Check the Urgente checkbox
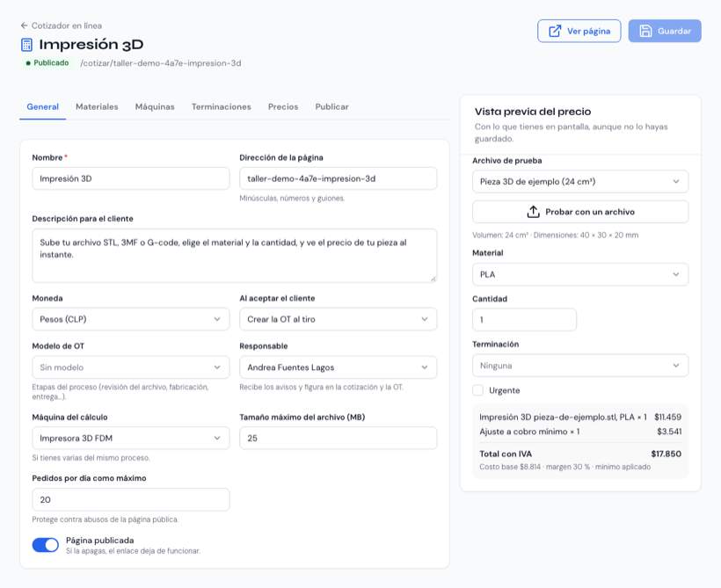 pyautogui.click(x=477, y=390)
